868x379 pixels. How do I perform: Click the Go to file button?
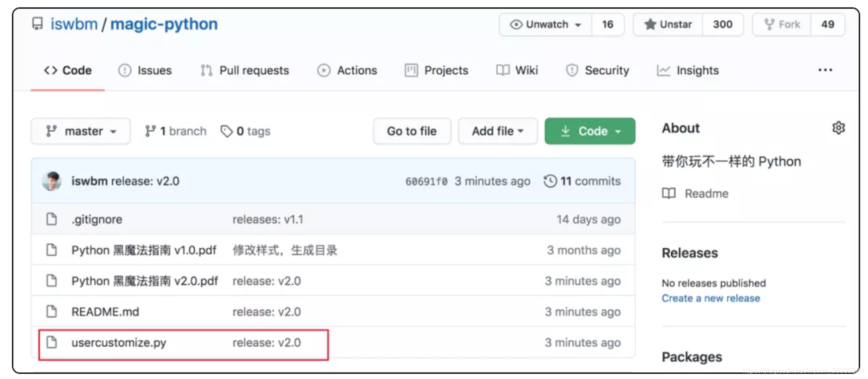pyautogui.click(x=412, y=131)
